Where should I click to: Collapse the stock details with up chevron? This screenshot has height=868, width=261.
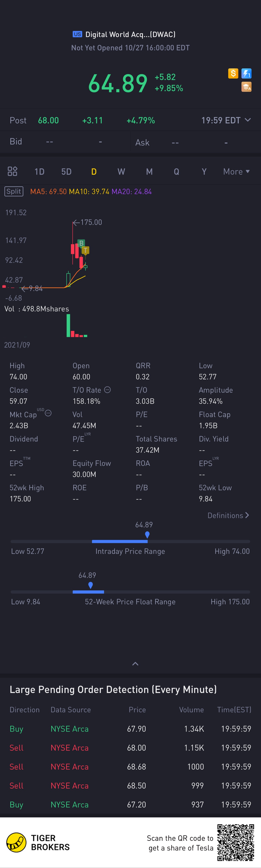click(x=135, y=663)
